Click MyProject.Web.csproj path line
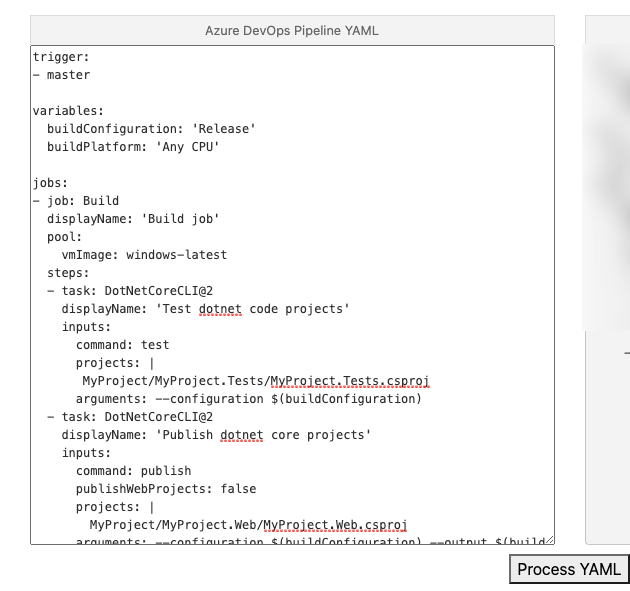Image resolution: width=630 pixels, height=591 pixels. [248, 525]
